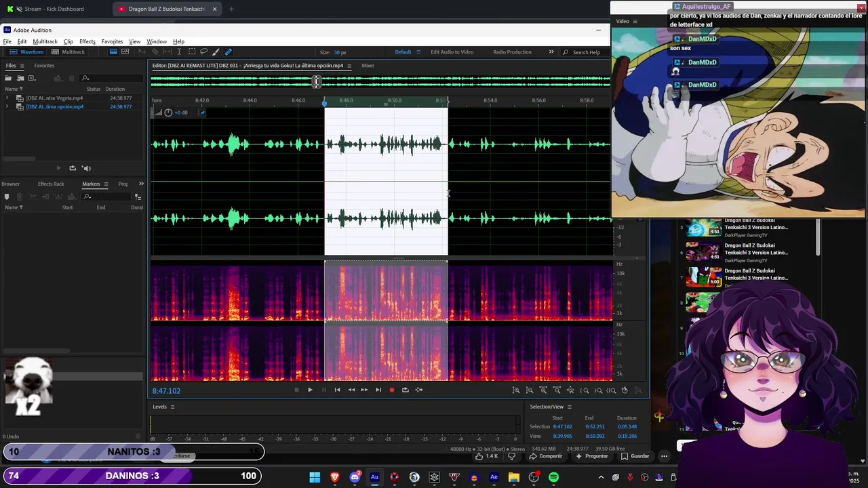Click the zoom navigator handle in overview
This screenshot has width=868, height=488.
[317, 81]
